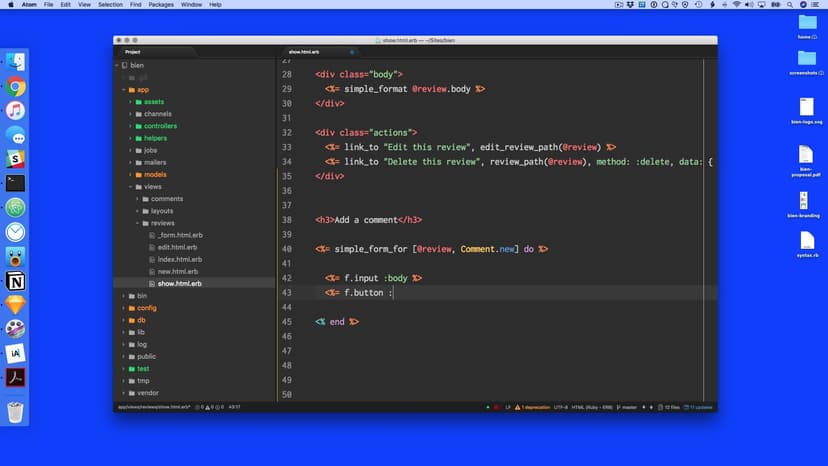
Task: Open the Packages menu
Action: pos(160,5)
